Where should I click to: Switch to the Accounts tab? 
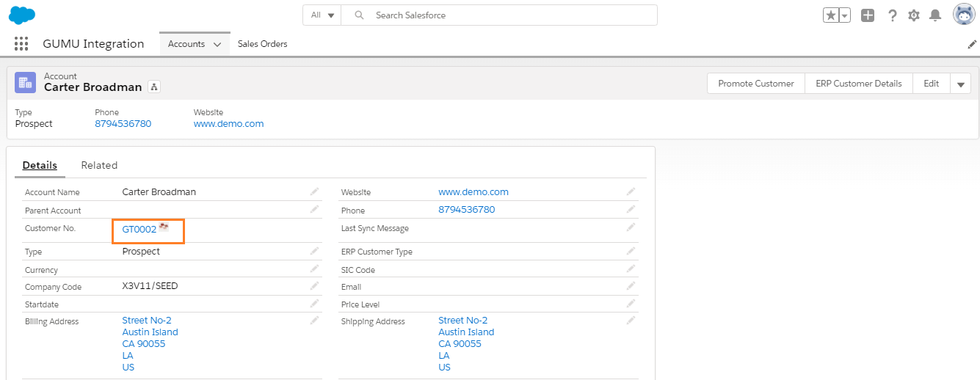pos(186,44)
